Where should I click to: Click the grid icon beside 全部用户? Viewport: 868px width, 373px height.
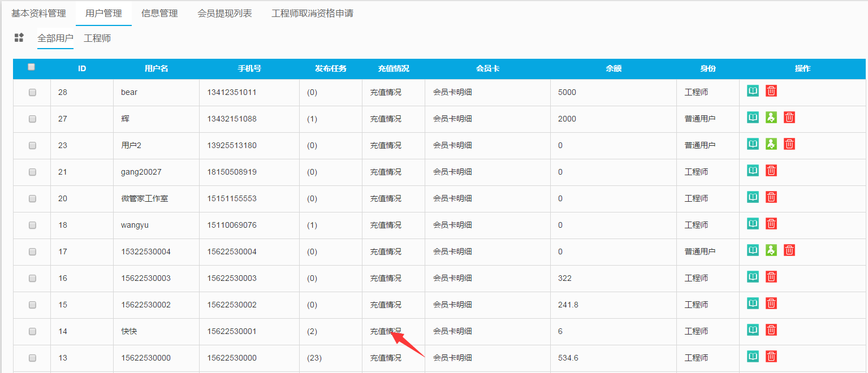click(x=19, y=37)
